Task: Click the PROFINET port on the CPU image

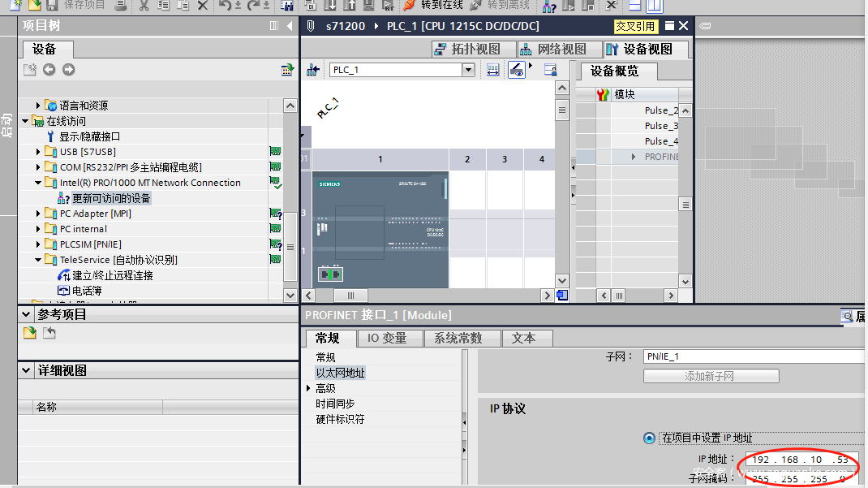Action: [x=330, y=274]
